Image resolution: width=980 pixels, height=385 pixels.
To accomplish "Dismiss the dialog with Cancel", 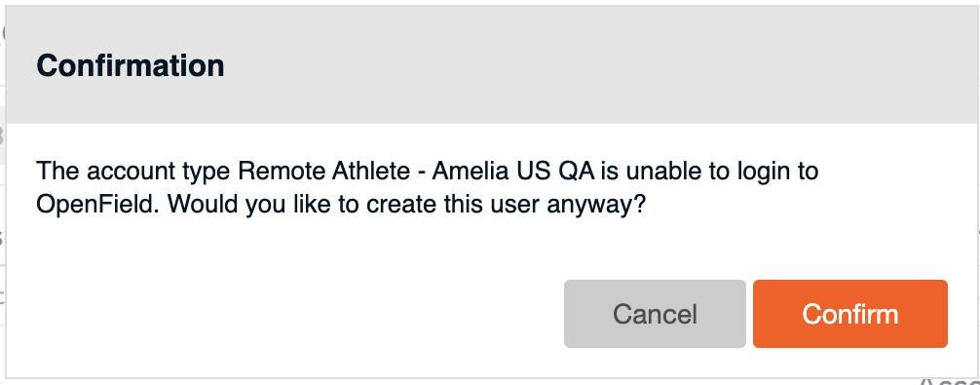I will [655, 314].
